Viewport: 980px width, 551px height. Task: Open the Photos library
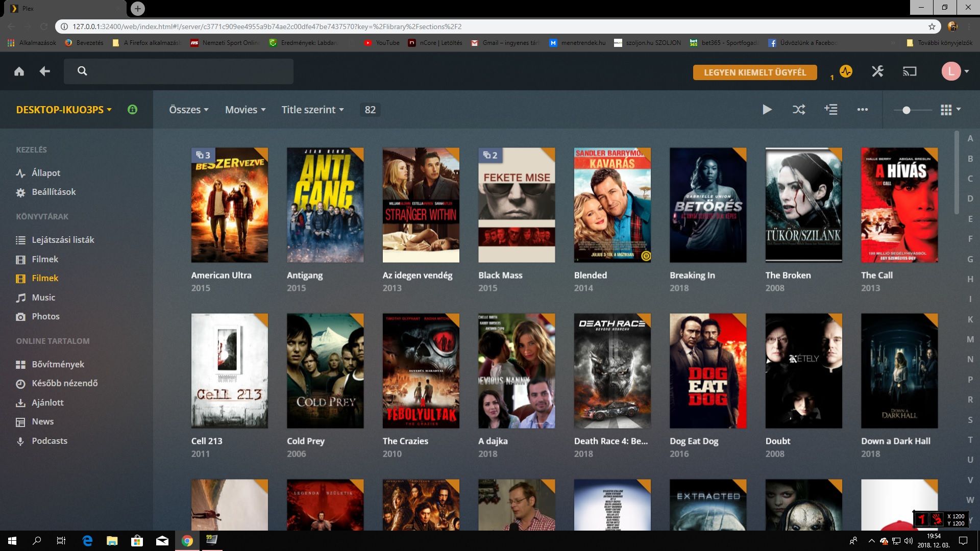(38, 316)
